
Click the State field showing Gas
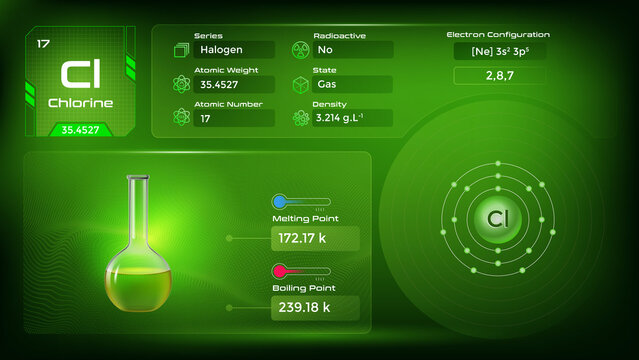(353, 84)
